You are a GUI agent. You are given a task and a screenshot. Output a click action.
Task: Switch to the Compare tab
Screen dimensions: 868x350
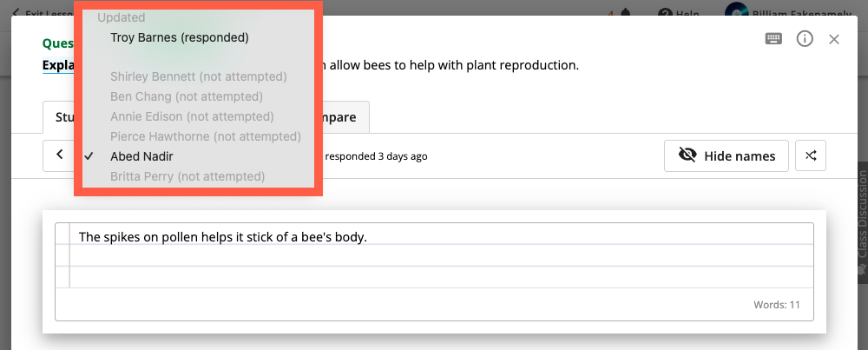(345, 116)
